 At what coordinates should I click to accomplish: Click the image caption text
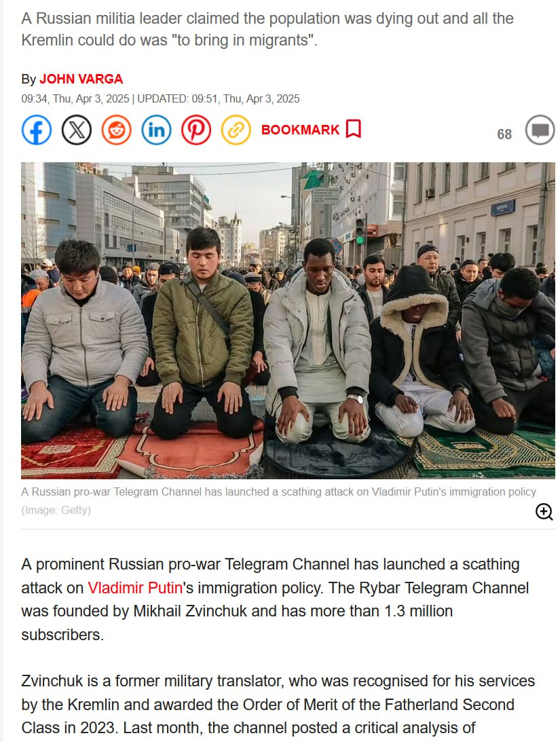pos(278,491)
